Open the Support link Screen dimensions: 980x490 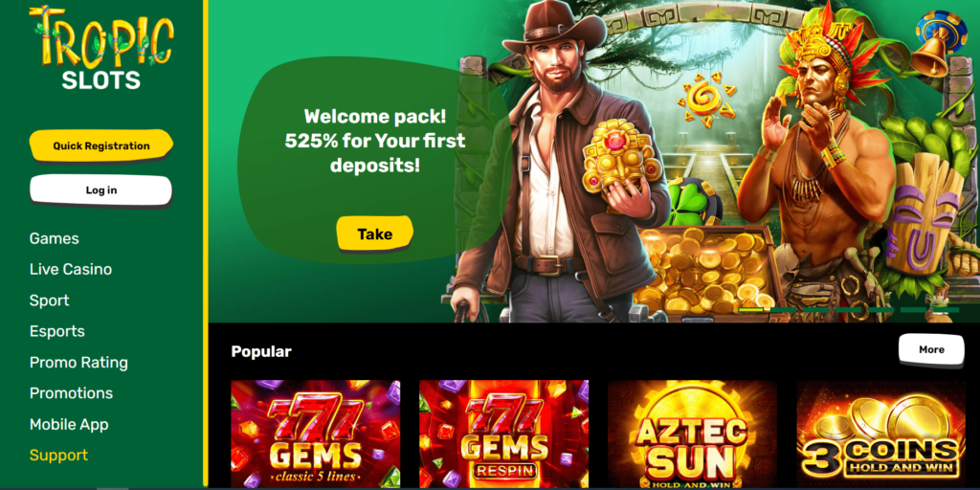[58, 455]
